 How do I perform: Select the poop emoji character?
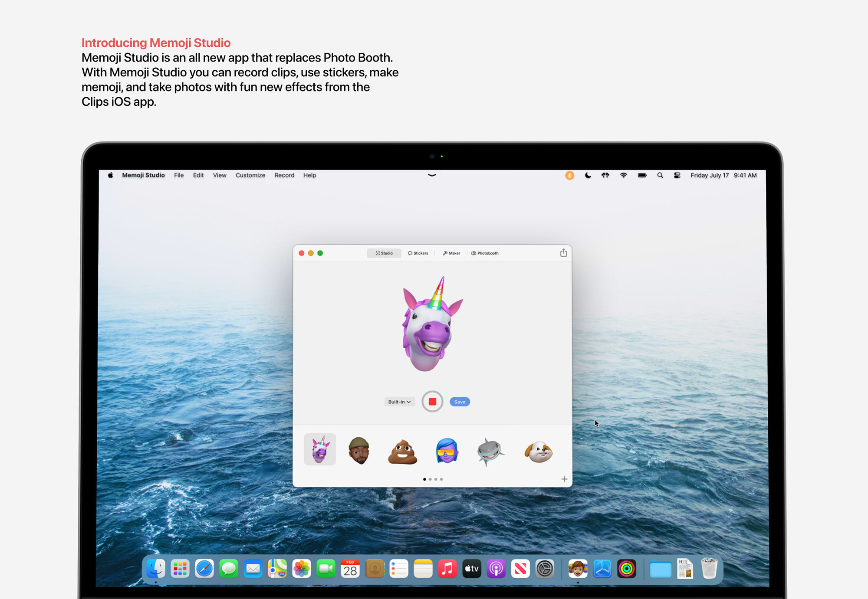[402, 452]
